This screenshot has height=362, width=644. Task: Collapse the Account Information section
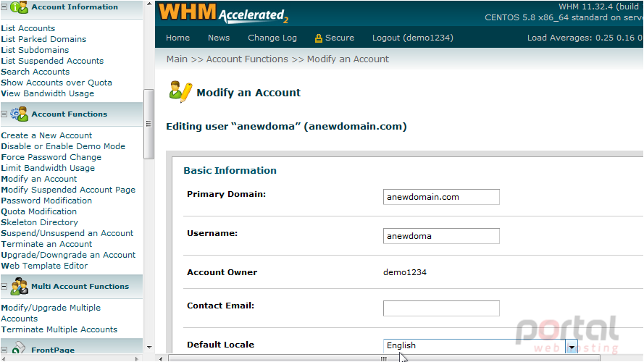pos(4,7)
